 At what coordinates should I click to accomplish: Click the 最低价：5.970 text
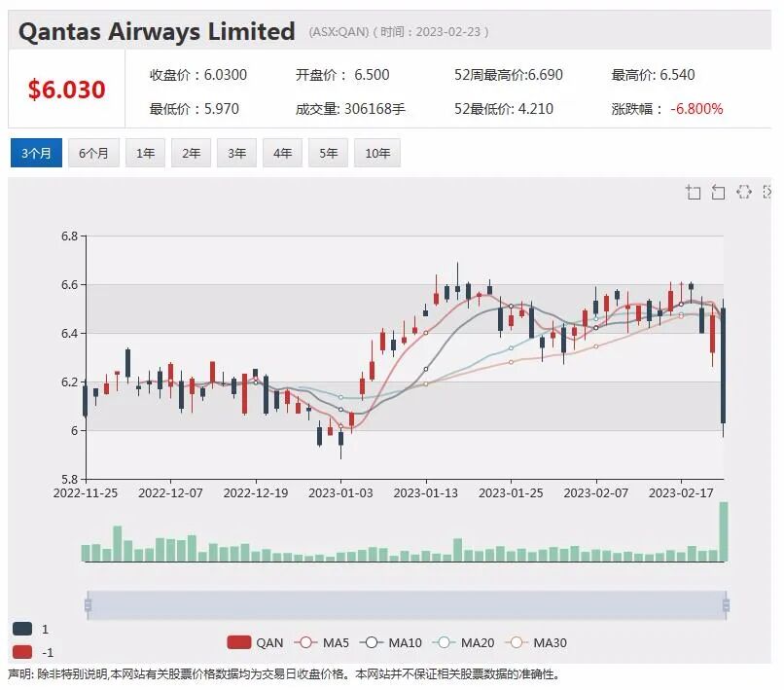(194, 109)
